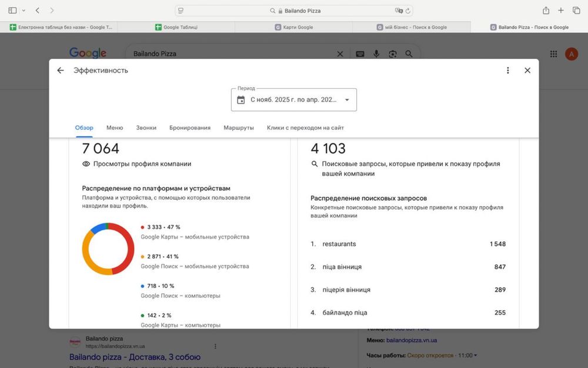Image resolution: width=588 pixels, height=368 pixels.
Task: Open the Google account avatar
Action: (x=572, y=54)
